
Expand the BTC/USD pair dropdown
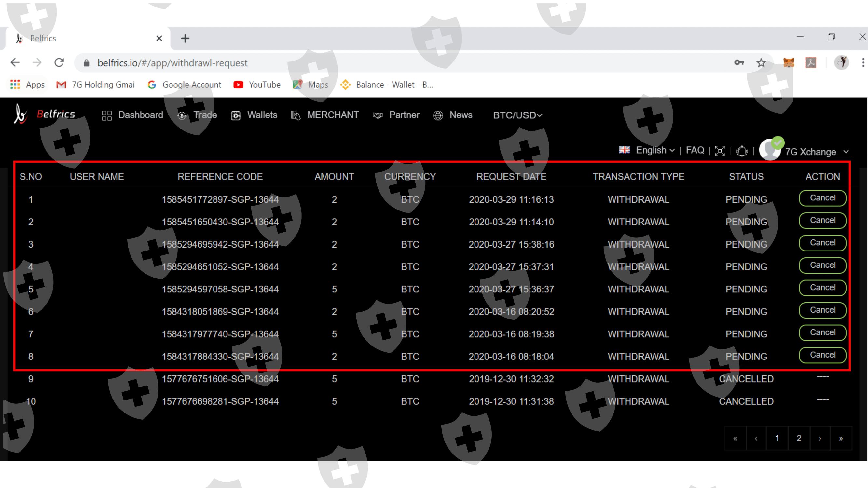pyautogui.click(x=517, y=115)
